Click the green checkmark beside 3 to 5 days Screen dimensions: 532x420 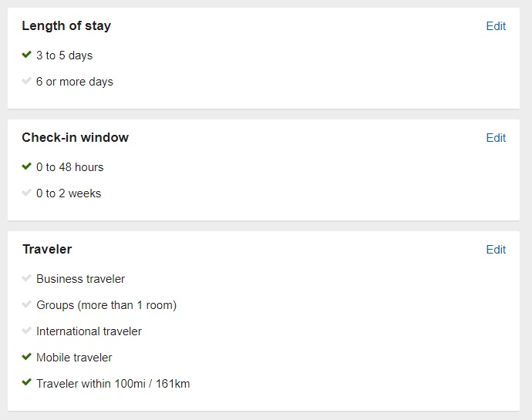26,54
